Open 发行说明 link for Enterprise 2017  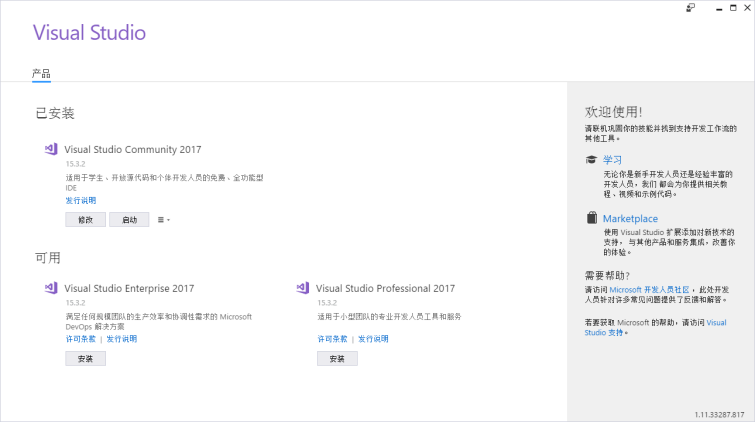pyautogui.click(x=122, y=339)
